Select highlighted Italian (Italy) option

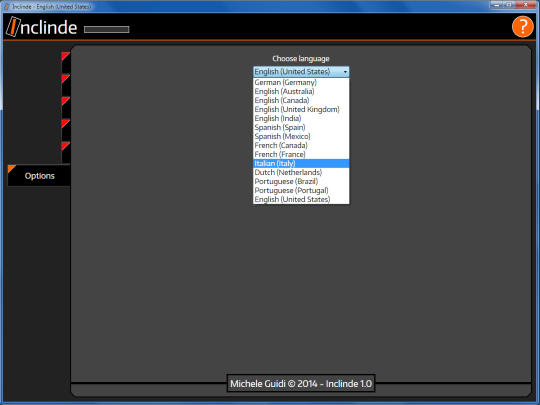(301, 163)
